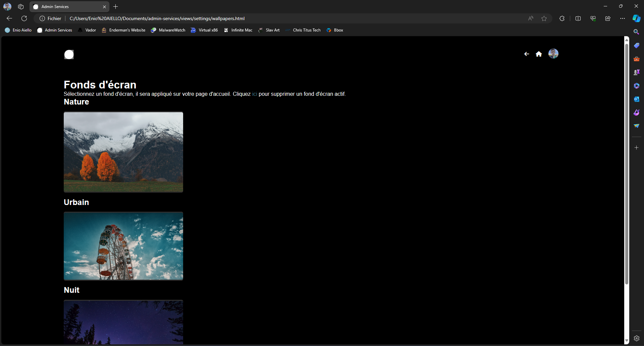This screenshot has height=346, width=644.
Task: Open the Vador bookmark
Action: click(87, 30)
